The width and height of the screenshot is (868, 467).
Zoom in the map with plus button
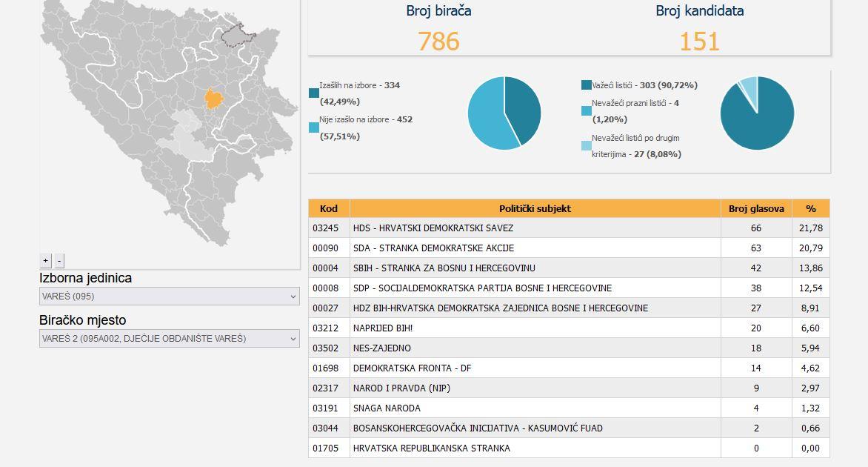click(46, 260)
